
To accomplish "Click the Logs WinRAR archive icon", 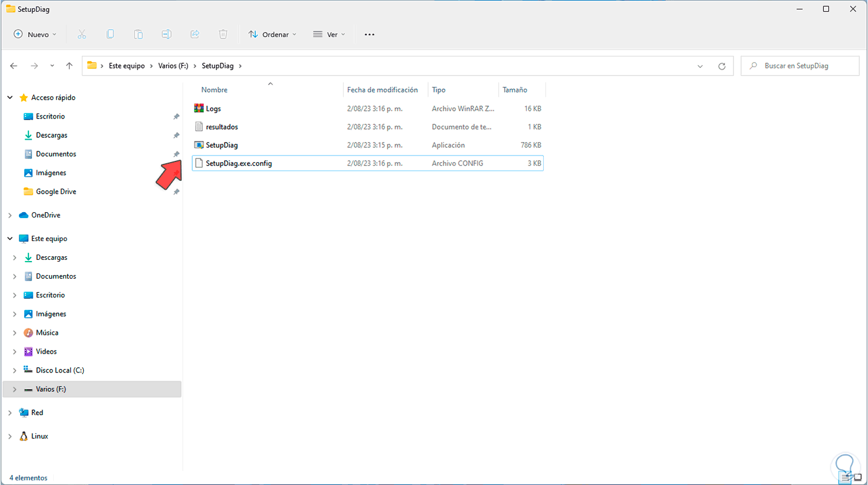I will 199,108.
